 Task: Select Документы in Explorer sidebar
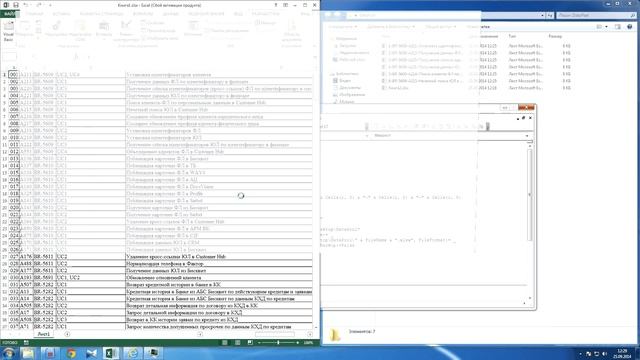pyautogui.click(x=350, y=88)
